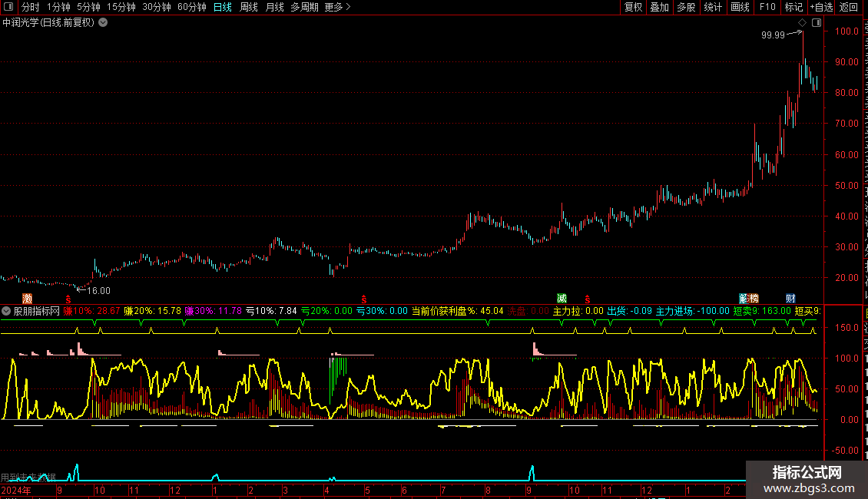Switch to the 月线 monthly chart

(x=274, y=7)
